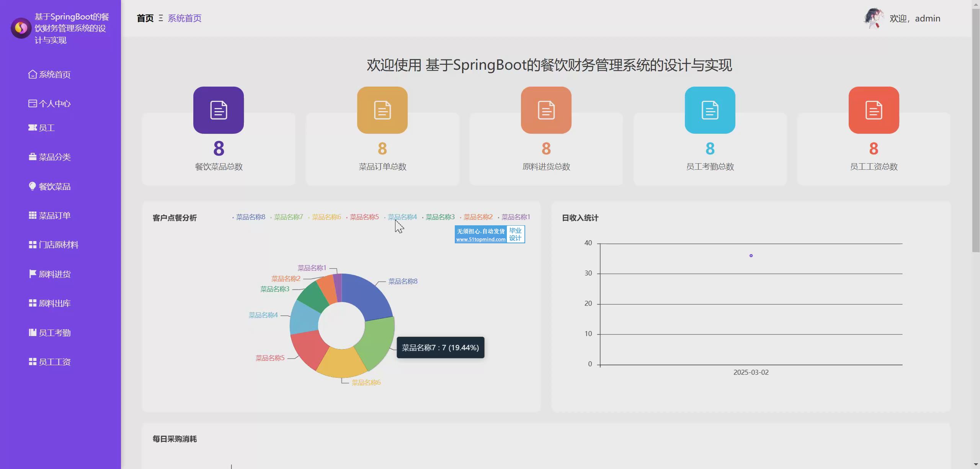Click the 系统首页 breadcrumb link
The image size is (980, 469).
click(x=185, y=18)
